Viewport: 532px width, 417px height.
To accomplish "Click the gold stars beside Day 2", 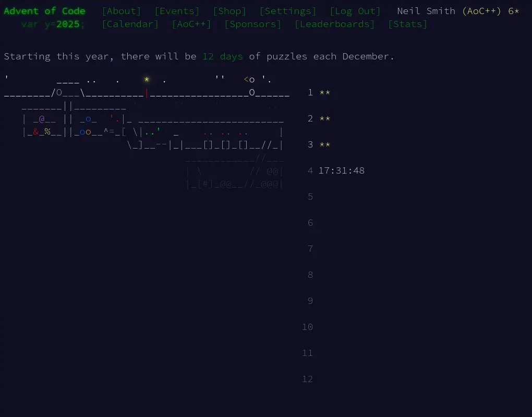I will 324,119.
